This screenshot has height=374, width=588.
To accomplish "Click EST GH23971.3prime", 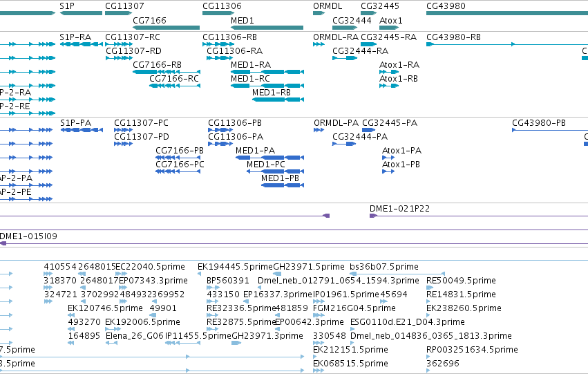I will click(x=236, y=344).
